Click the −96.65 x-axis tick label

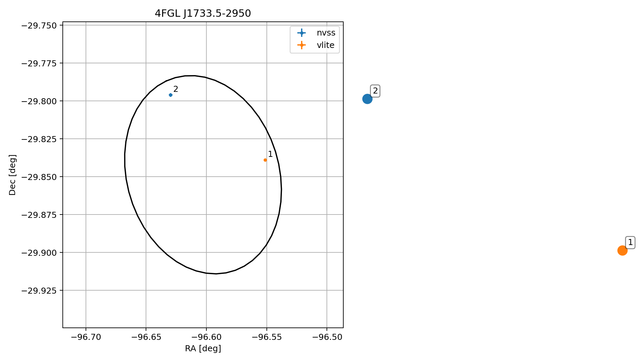pos(146,337)
